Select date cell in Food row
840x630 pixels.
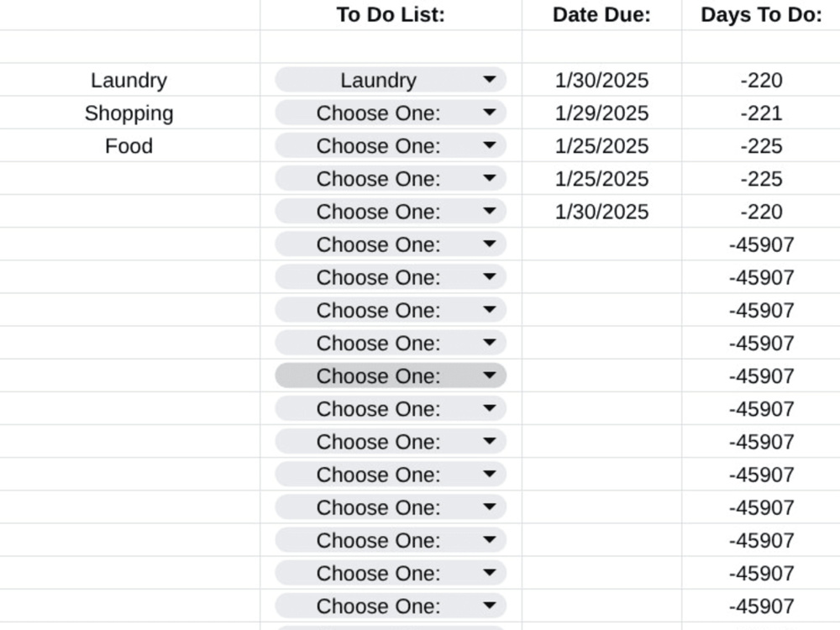[x=601, y=145]
